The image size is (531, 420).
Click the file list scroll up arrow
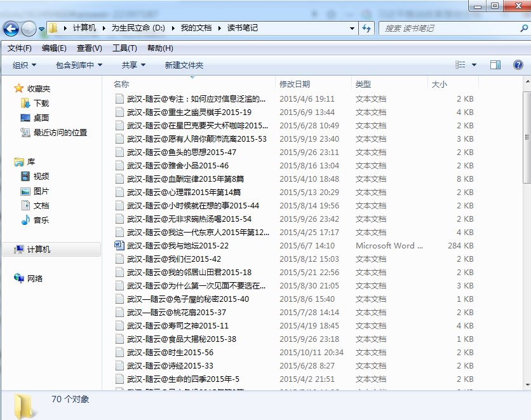527,81
